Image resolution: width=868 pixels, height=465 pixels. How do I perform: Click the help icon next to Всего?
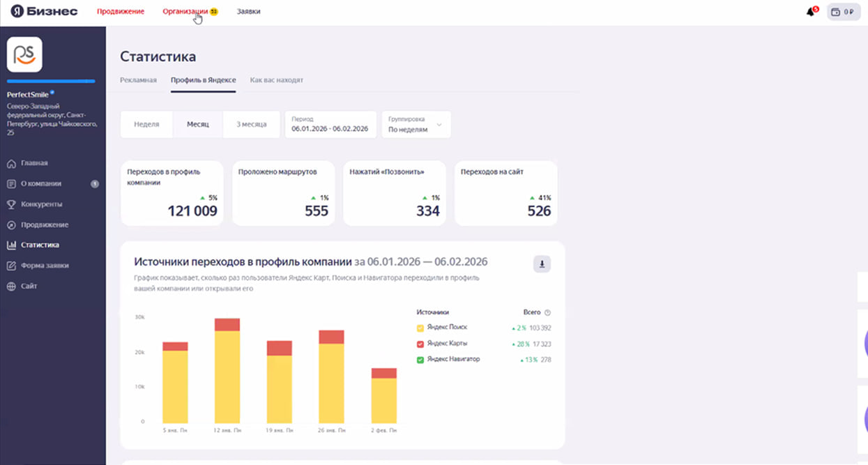(x=547, y=312)
